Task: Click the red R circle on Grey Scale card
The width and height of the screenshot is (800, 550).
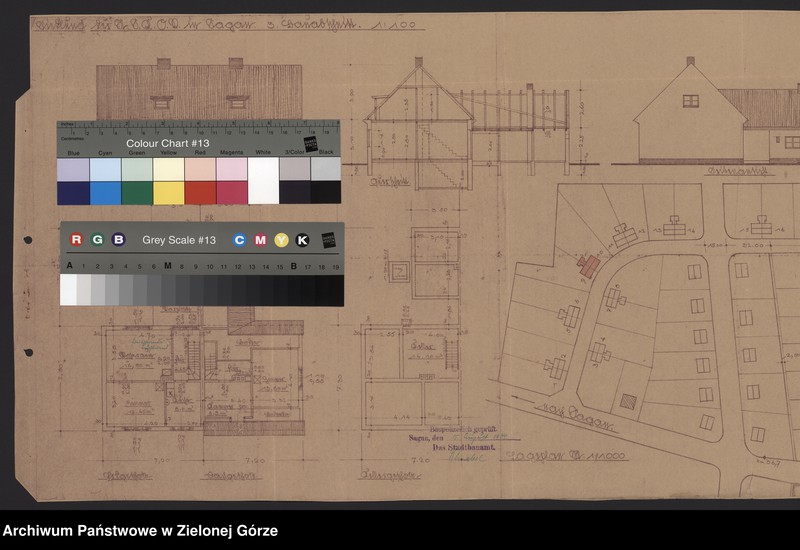Action: pos(76,239)
